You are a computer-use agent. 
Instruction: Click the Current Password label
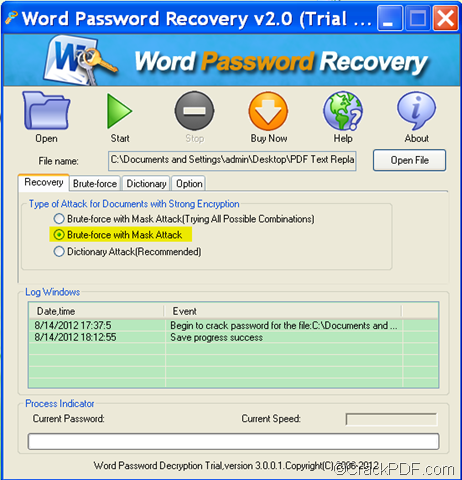[68, 419]
